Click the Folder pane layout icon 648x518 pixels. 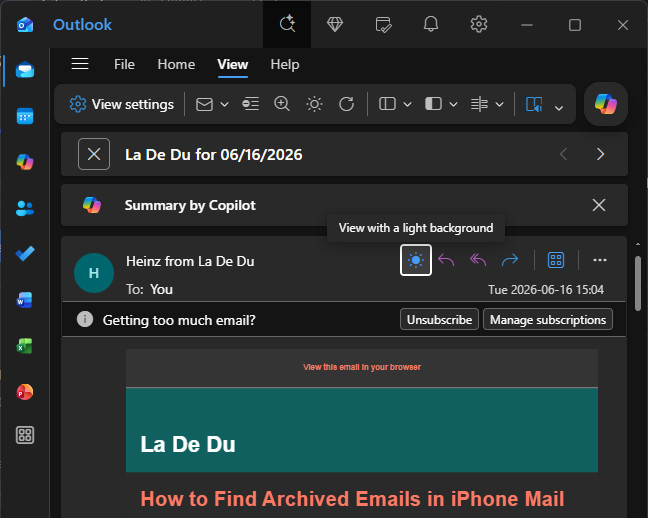[x=387, y=104]
